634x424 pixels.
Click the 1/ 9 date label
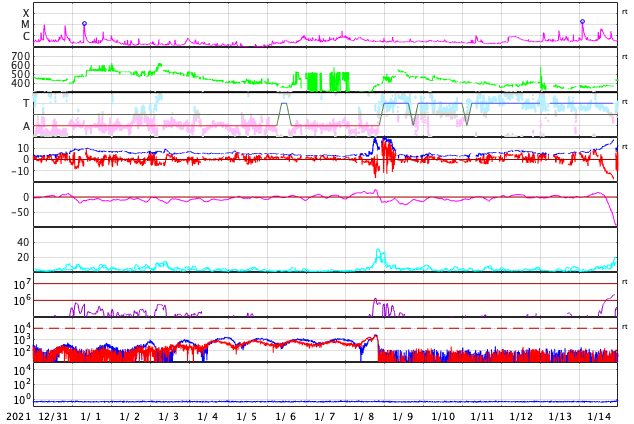click(x=403, y=417)
